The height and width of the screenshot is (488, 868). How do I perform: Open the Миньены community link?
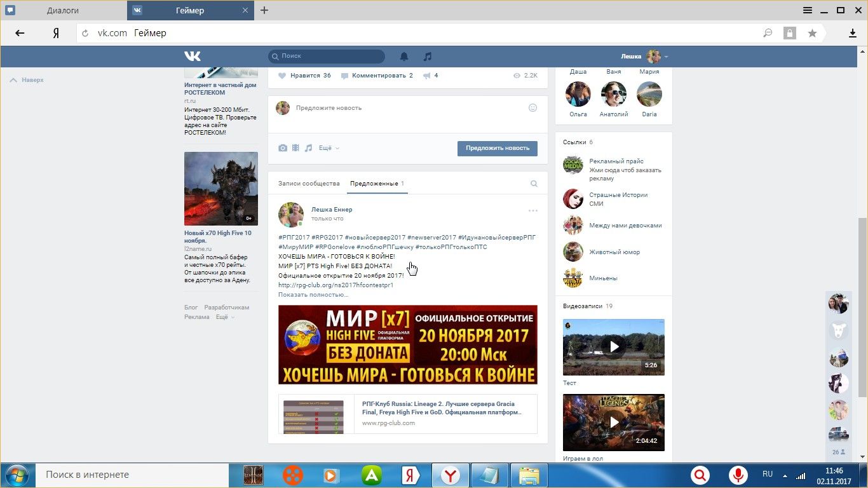[603, 278]
